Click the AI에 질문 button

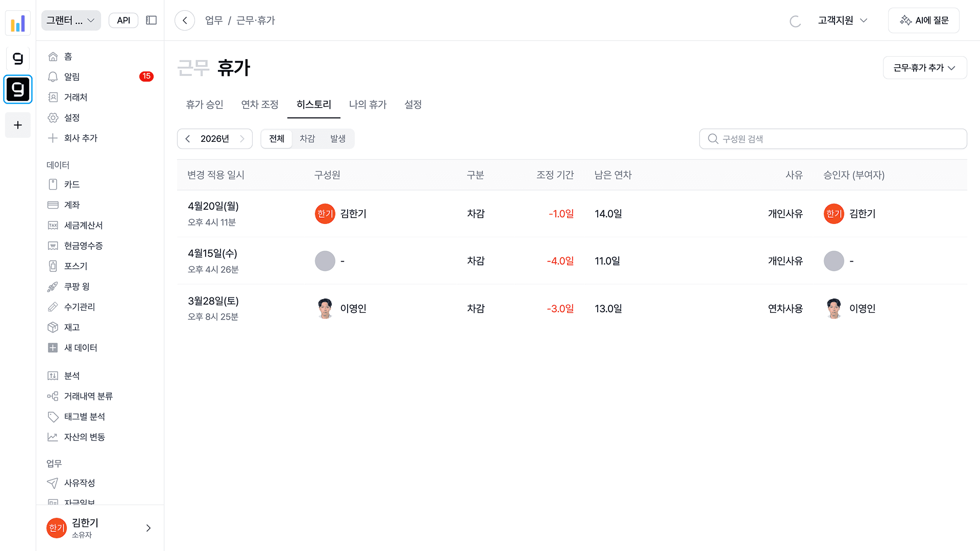click(924, 20)
